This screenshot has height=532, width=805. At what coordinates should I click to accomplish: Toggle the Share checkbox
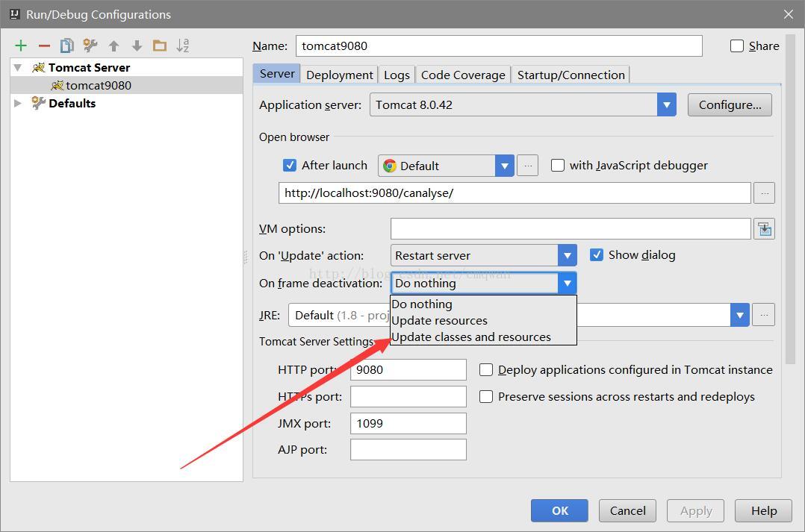[737, 46]
